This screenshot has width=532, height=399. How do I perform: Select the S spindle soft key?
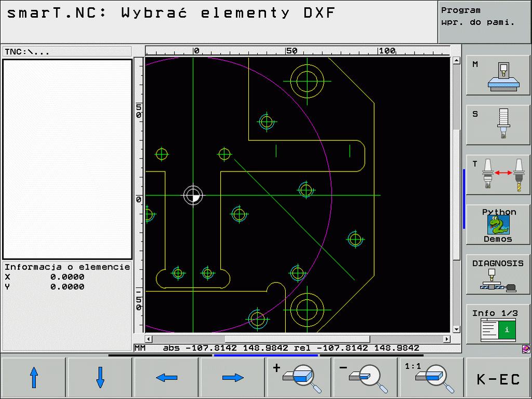pyautogui.click(x=498, y=125)
